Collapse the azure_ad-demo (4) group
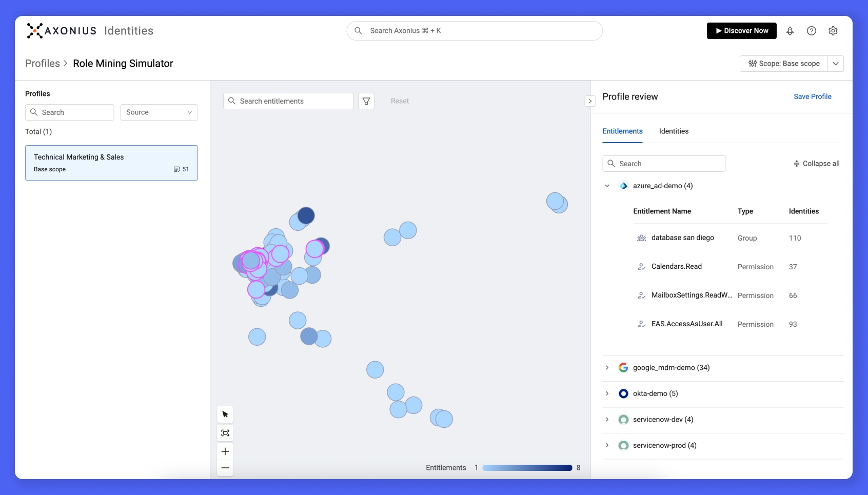The width and height of the screenshot is (868, 495). (x=607, y=186)
